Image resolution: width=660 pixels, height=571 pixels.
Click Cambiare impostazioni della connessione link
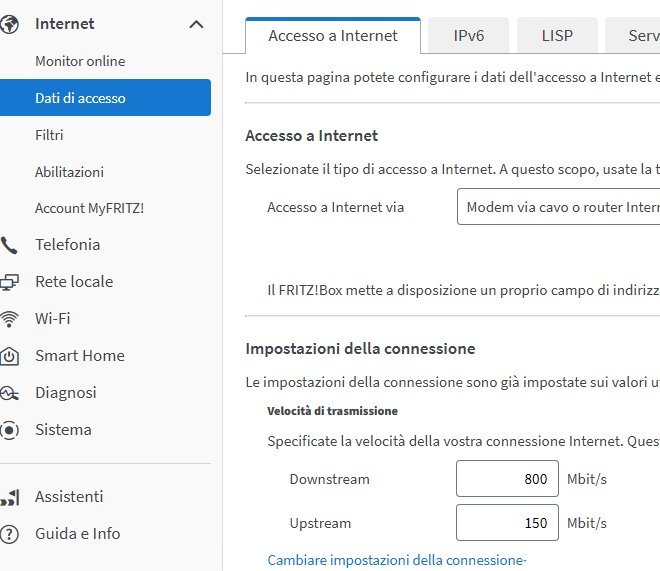pyautogui.click(x=397, y=560)
